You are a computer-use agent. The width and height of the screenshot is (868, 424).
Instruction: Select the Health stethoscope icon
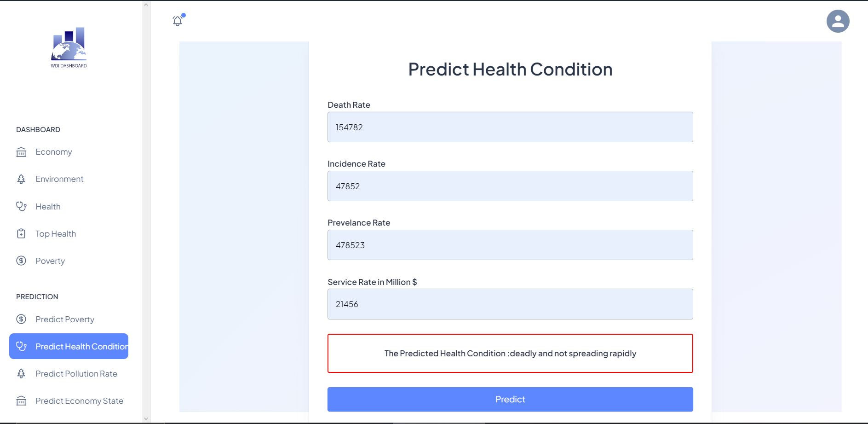(21, 206)
